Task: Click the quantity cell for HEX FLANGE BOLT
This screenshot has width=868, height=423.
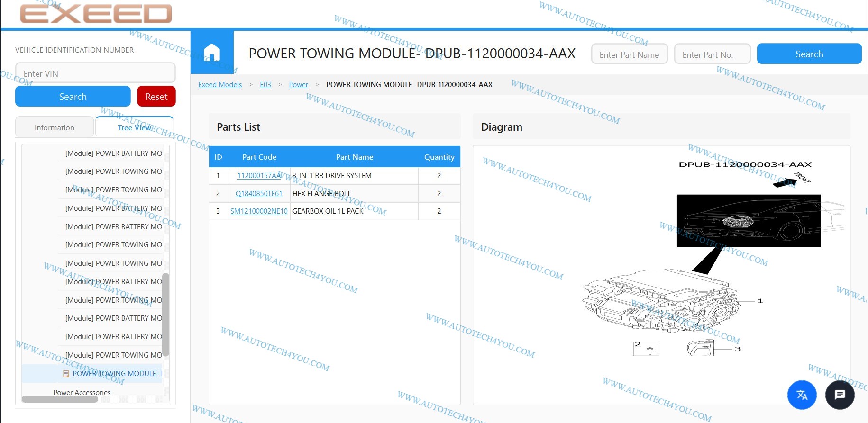Action: point(439,194)
